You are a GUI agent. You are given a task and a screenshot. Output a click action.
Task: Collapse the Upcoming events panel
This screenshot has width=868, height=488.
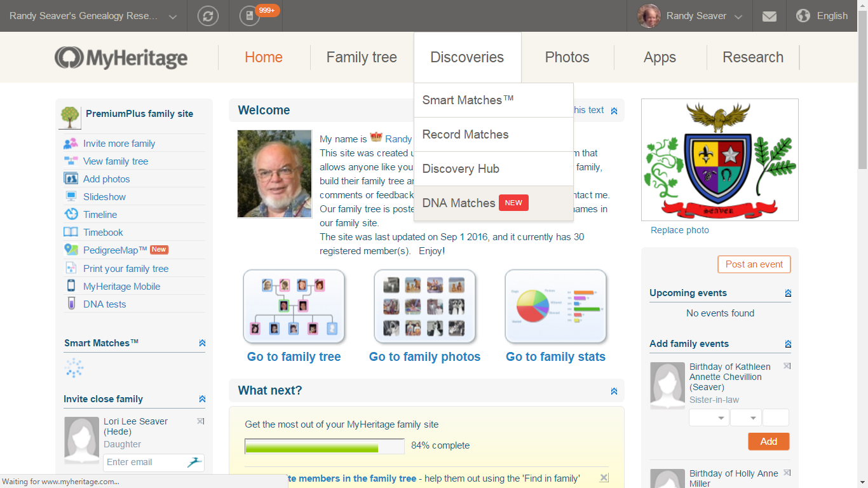click(x=788, y=293)
